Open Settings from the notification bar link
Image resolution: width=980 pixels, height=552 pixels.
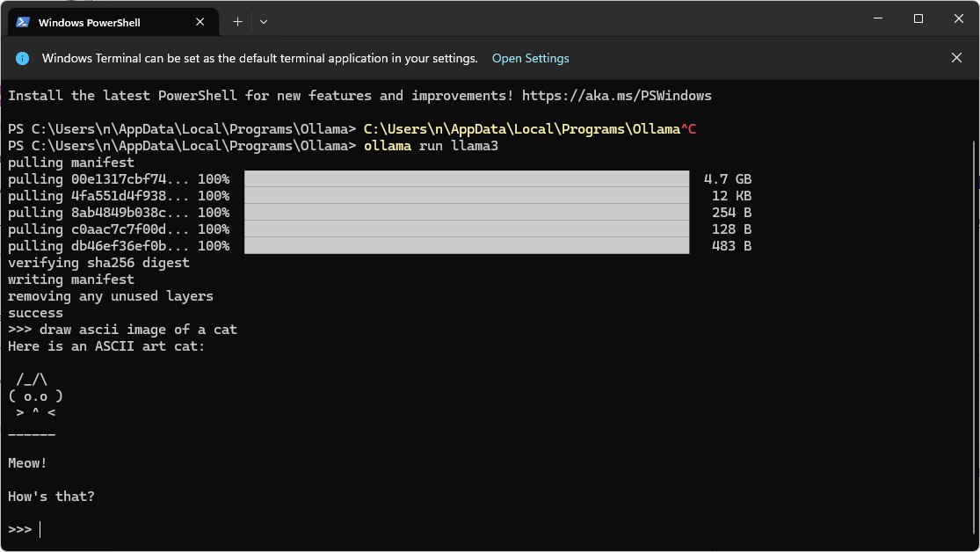pyautogui.click(x=530, y=59)
